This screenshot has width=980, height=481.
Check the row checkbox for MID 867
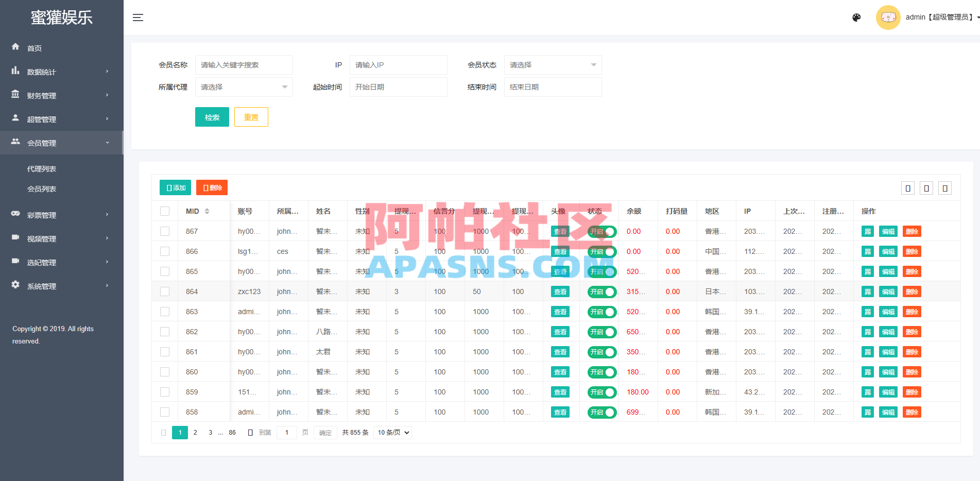164,231
